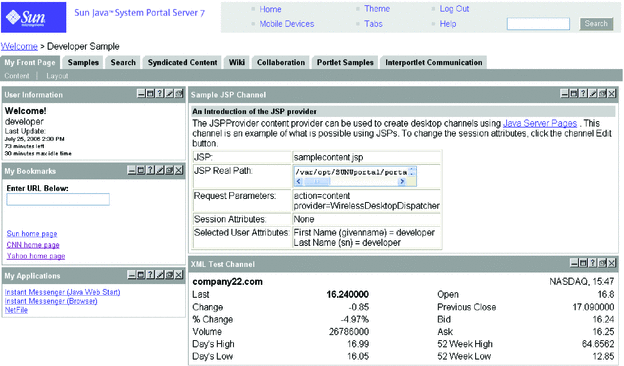This screenshot has width=624, height=366.
Task: Detach the My Bookmarks channel
Action: click(170, 170)
